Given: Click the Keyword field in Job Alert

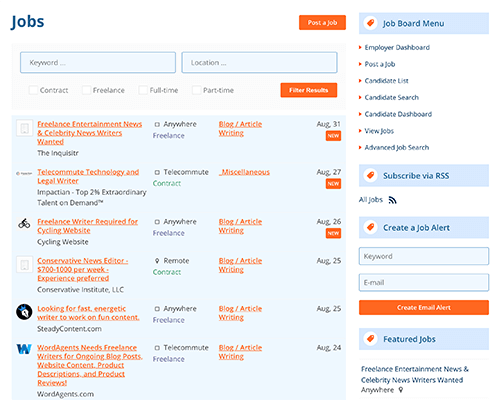Looking at the screenshot, I should click(x=424, y=256).
